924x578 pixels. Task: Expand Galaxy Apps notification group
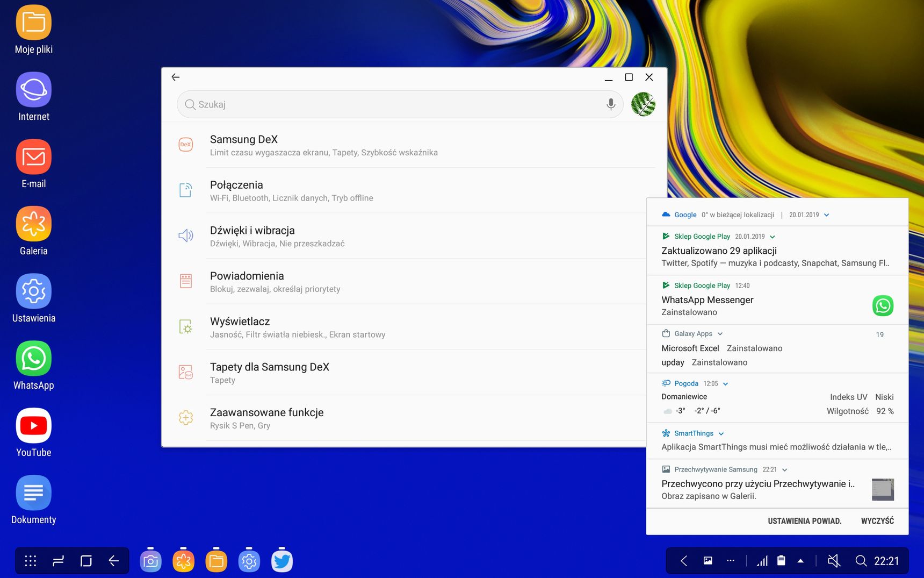[x=720, y=334]
